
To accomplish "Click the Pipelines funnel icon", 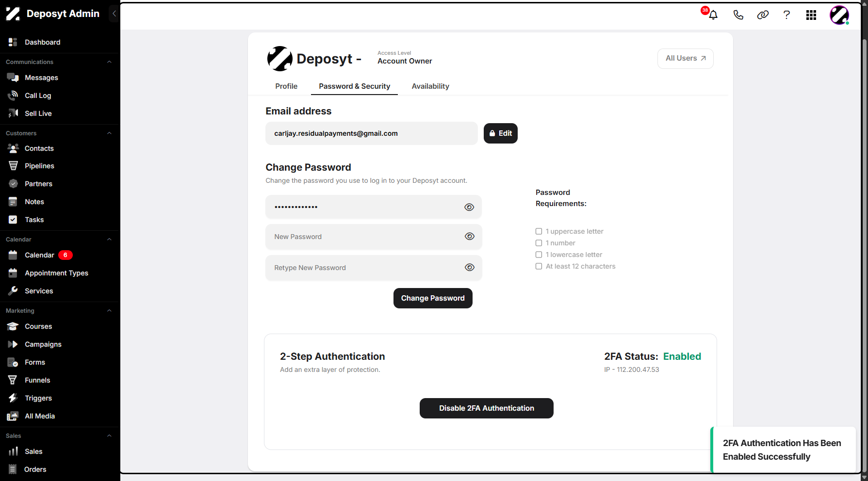I will click(x=13, y=166).
